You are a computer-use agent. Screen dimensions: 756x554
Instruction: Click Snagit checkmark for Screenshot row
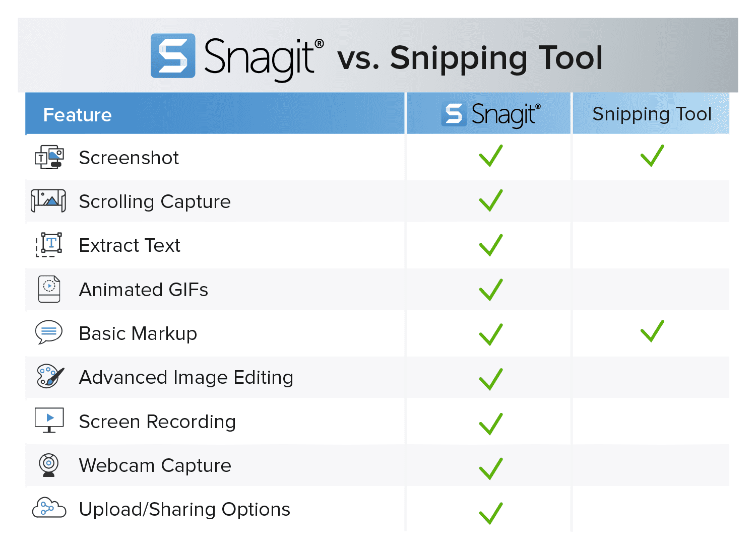491,156
